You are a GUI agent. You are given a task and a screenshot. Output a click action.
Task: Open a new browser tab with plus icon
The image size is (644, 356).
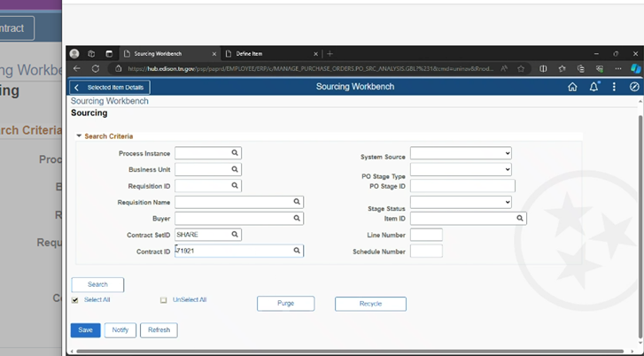point(330,54)
